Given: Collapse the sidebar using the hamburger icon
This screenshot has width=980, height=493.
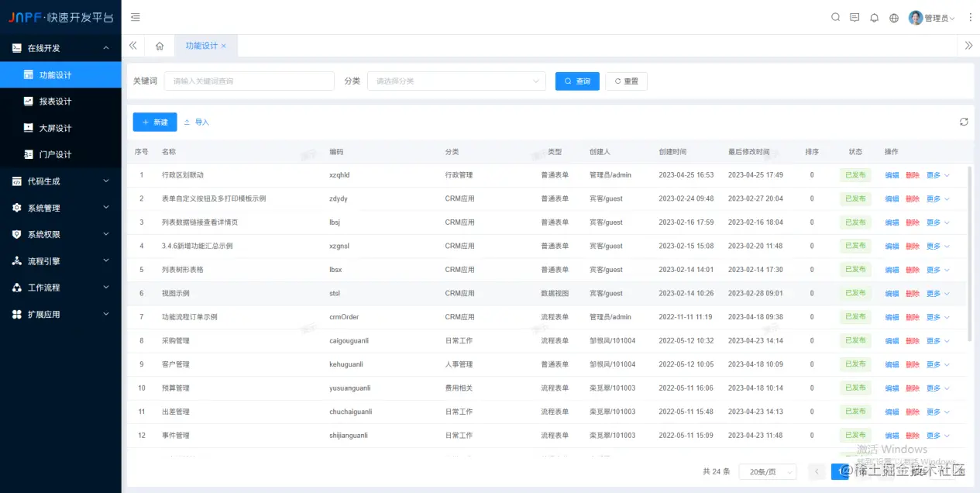Looking at the screenshot, I should click(x=136, y=17).
